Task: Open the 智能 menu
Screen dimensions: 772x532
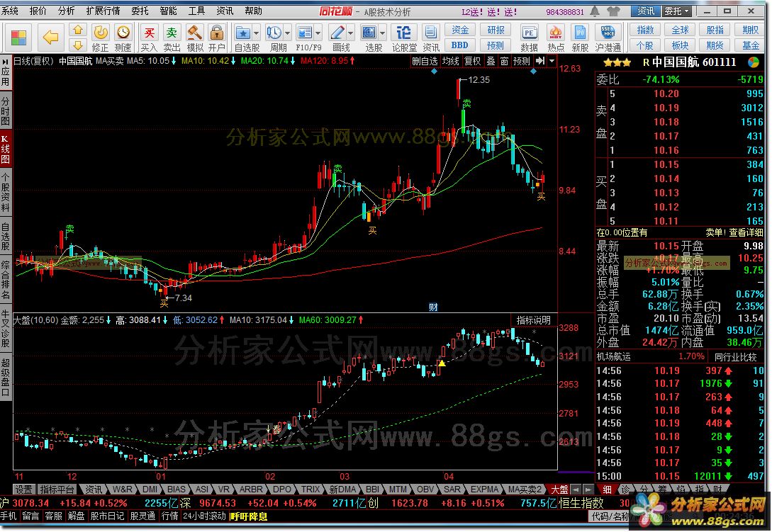Action: [168, 11]
